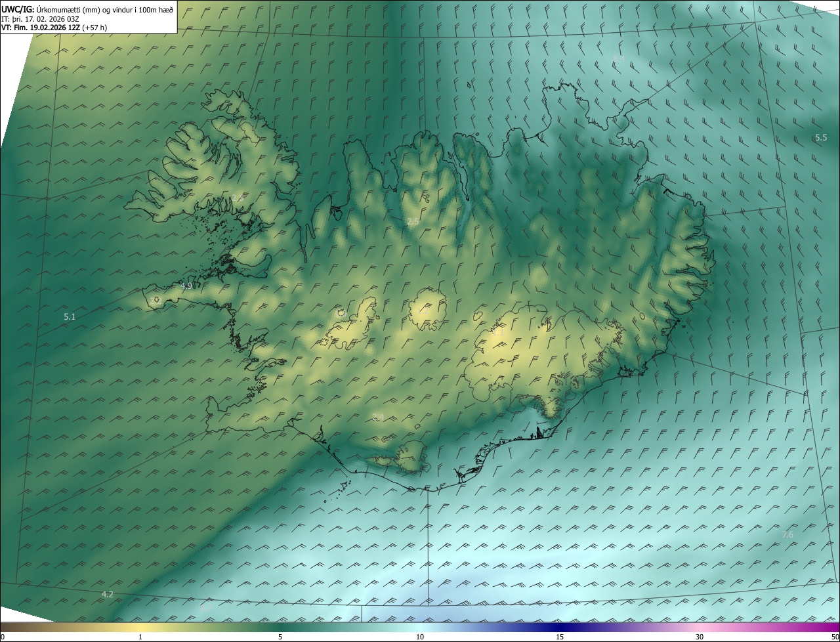The height and width of the screenshot is (642, 840).
Task: Click the '7.6' value label on the map
Action: (x=787, y=535)
